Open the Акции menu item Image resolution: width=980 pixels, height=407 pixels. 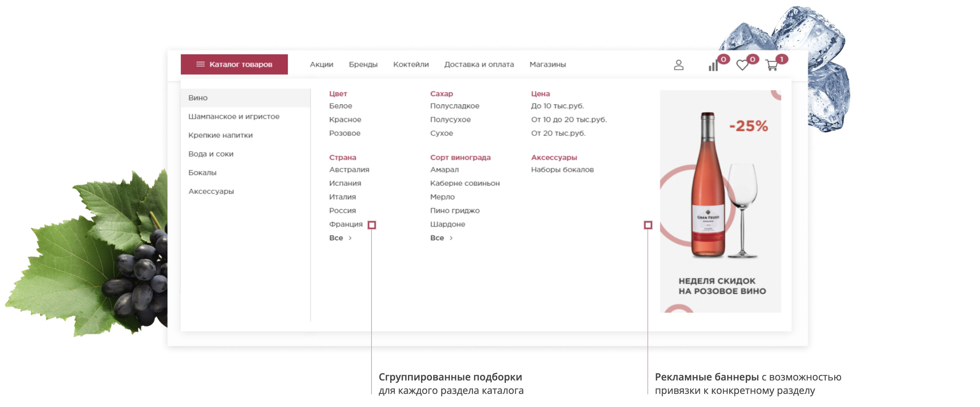[x=321, y=64]
